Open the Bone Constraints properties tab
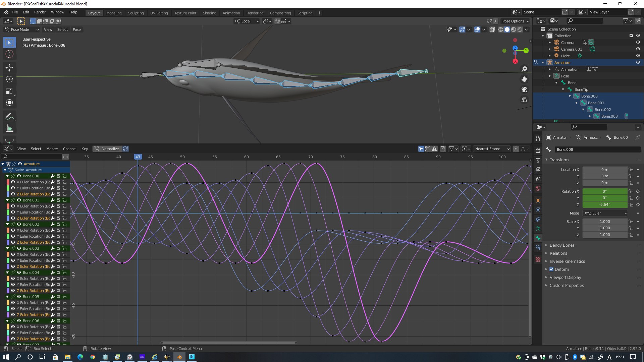This screenshot has width=644, height=362. click(x=538, y=247)
